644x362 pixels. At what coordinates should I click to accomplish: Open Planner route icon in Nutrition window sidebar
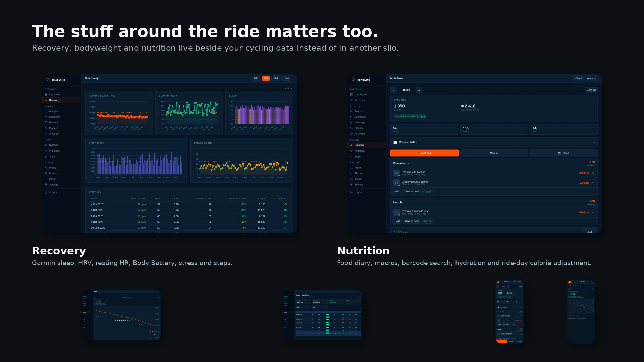(351, 128)
